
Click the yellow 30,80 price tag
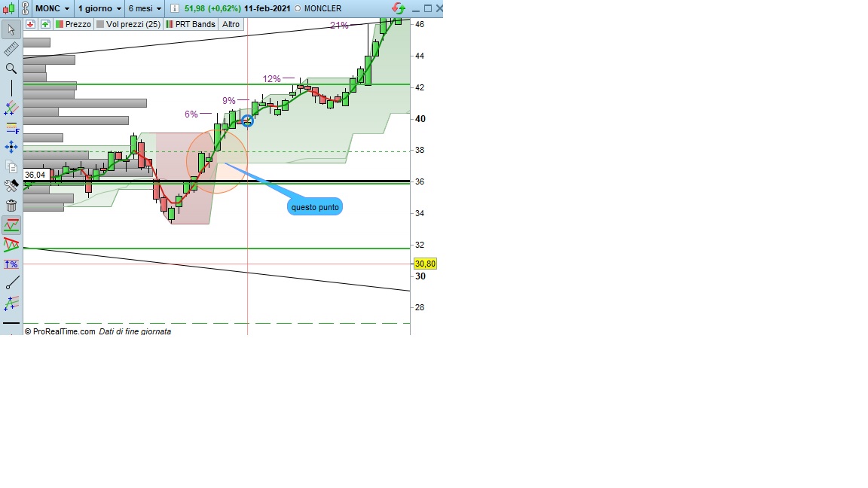click(425, 264)
